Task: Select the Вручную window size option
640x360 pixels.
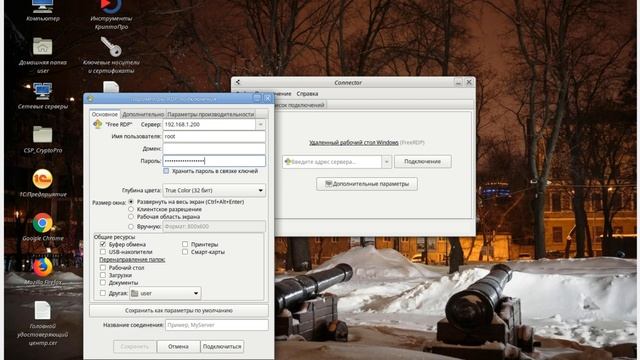Action: pyautogui.click(x=131, y=226)
